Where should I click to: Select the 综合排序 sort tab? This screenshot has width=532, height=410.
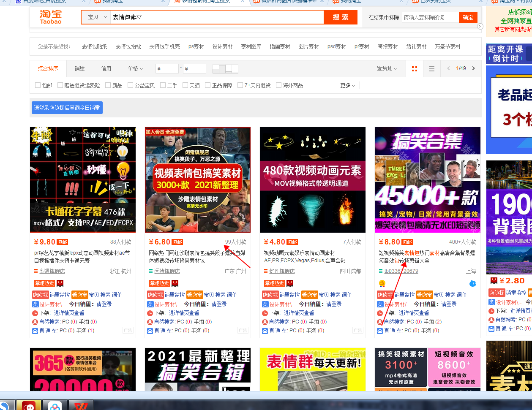pos(48,68)
